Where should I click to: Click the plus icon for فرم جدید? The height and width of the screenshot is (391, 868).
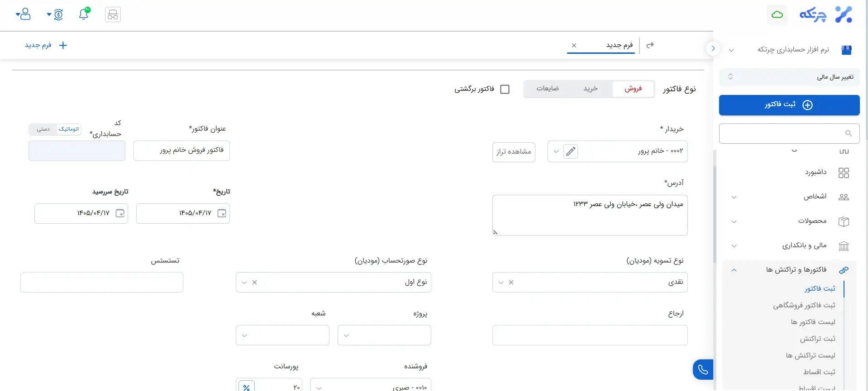(x=63, y=45)
